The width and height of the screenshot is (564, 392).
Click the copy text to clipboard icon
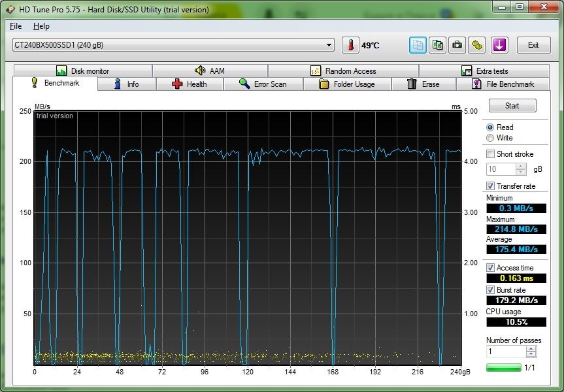coord(418,45)
